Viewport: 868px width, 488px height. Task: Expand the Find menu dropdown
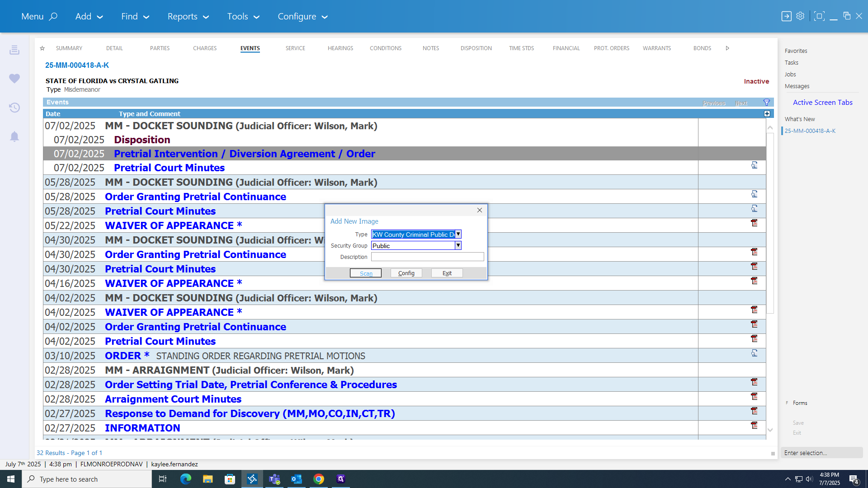pos(135,17)
